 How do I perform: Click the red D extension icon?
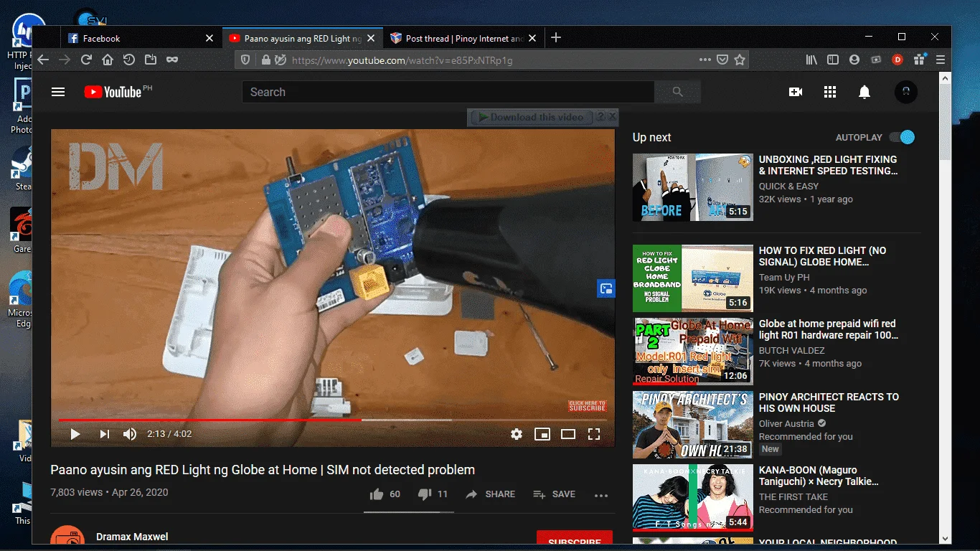[897, 60]
